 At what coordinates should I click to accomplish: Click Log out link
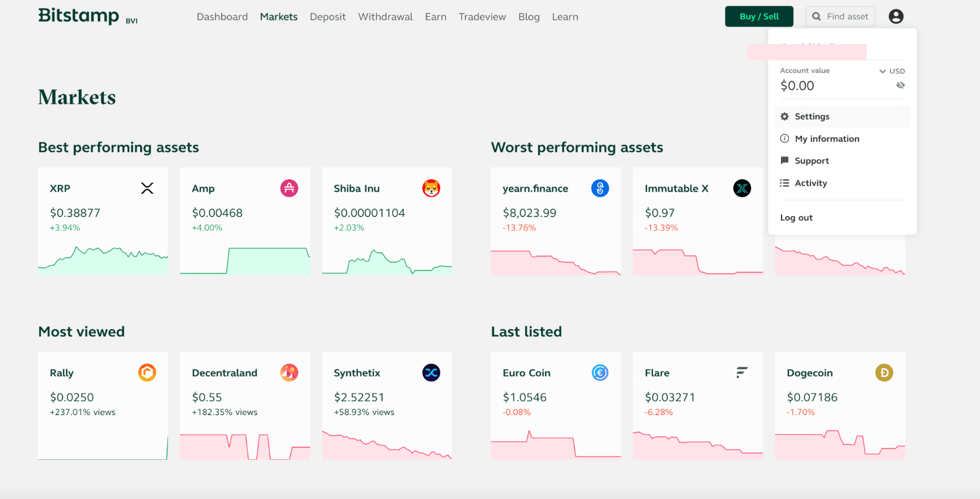[796, 218]
